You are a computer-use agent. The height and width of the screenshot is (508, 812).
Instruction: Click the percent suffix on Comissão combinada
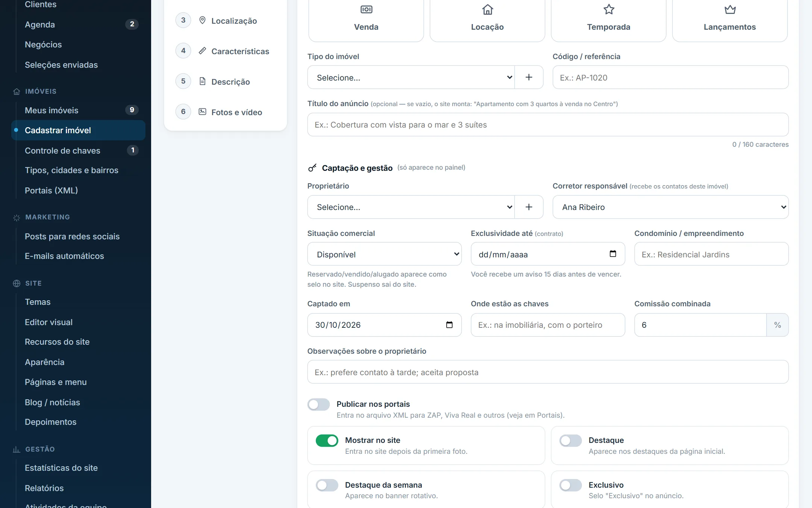[x=777, y=325]
